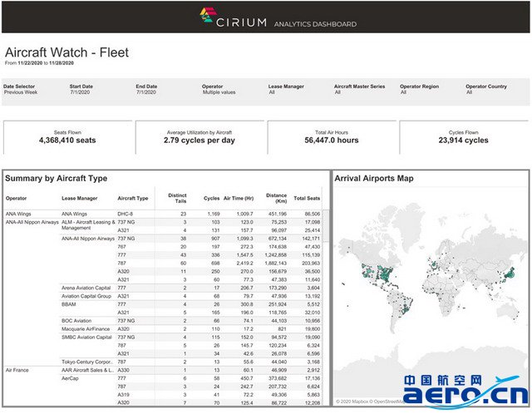Viewport: 532px width, 414px height.
Task: Click the Aircraft Type column header
Action: [x=133, y=198]
